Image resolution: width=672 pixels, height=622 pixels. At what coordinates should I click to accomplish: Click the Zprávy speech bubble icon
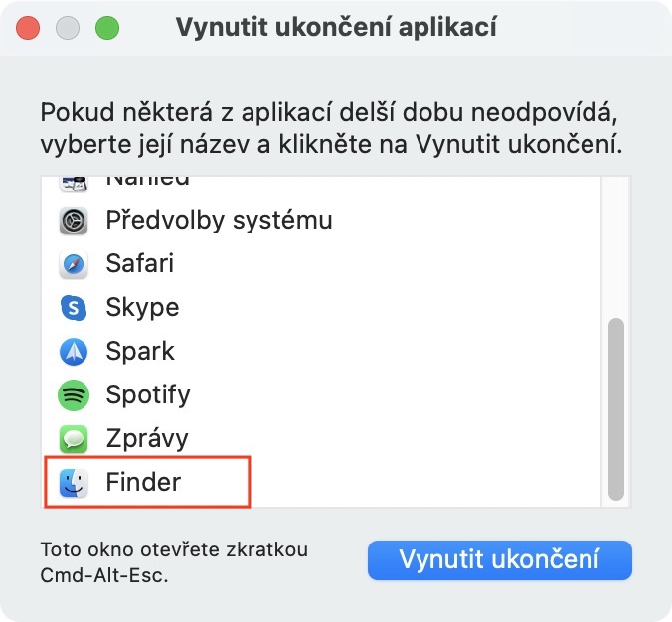pos(75,439)
